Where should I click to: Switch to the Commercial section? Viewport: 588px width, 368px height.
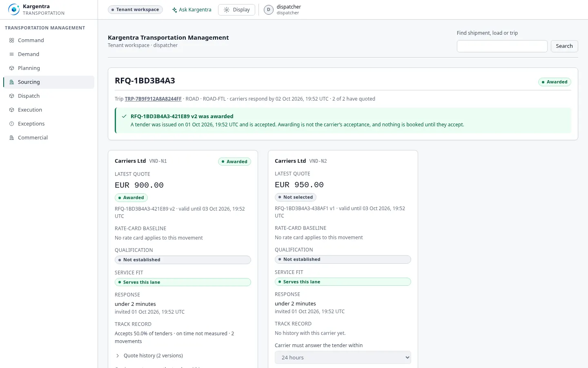pos(49,138)
